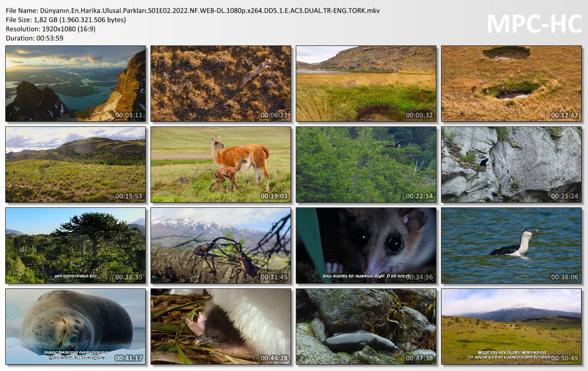The width and height of the screenshot is (588, 371).
Task: Click the grassy sinkholes thumbnail at 00:12:42
Action: point(511,84)
